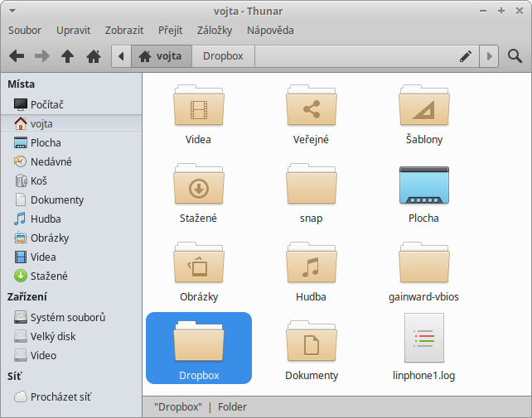Open Hudba in the sidebar
This screenshot has width=532, height=418.
[71, 219]
